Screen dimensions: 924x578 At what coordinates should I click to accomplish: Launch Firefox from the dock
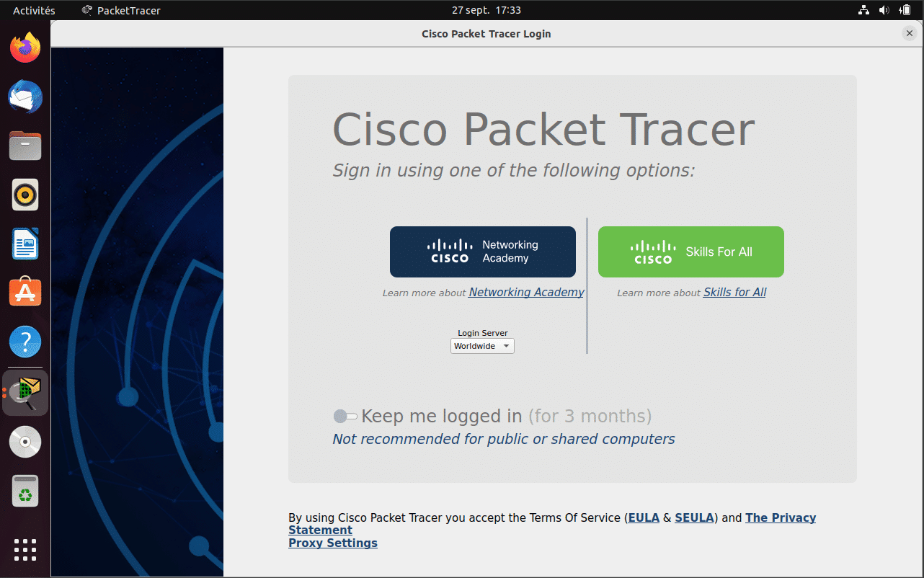[x=25, y=48]
